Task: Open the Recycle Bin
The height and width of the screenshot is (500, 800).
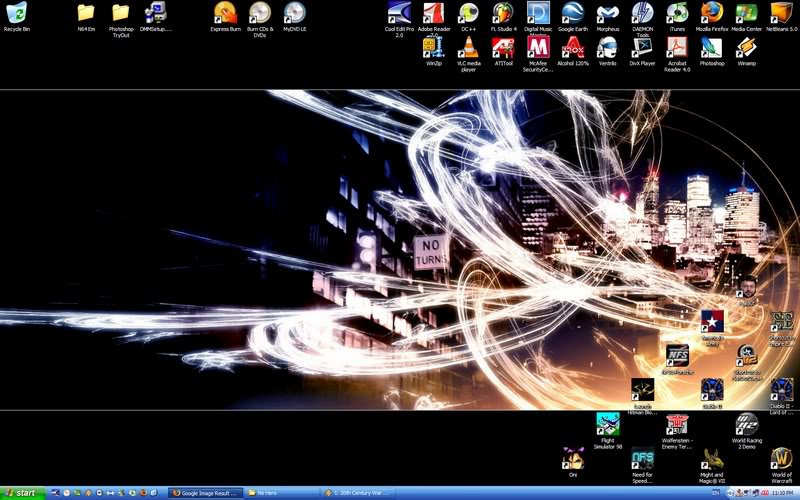Action: click(16, 17)
